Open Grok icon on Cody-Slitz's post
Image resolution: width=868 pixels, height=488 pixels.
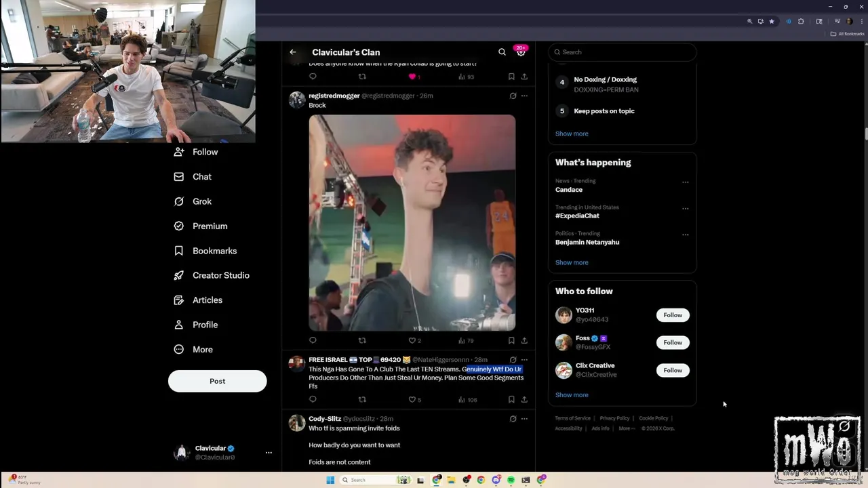point(513,419)
